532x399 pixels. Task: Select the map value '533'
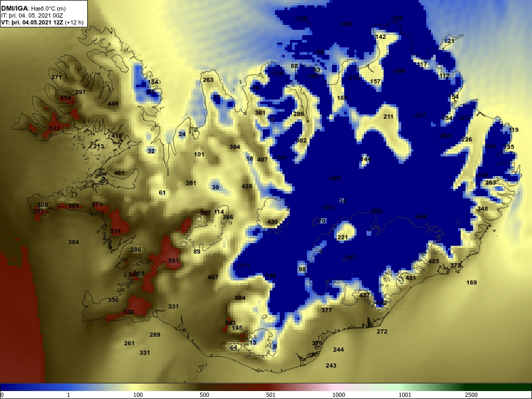[x=54, y=128]
